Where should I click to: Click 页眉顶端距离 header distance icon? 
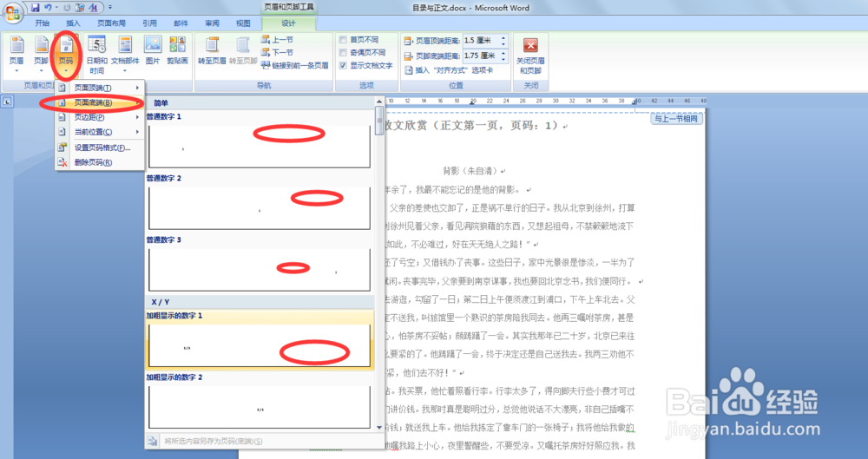click(409, 41)
